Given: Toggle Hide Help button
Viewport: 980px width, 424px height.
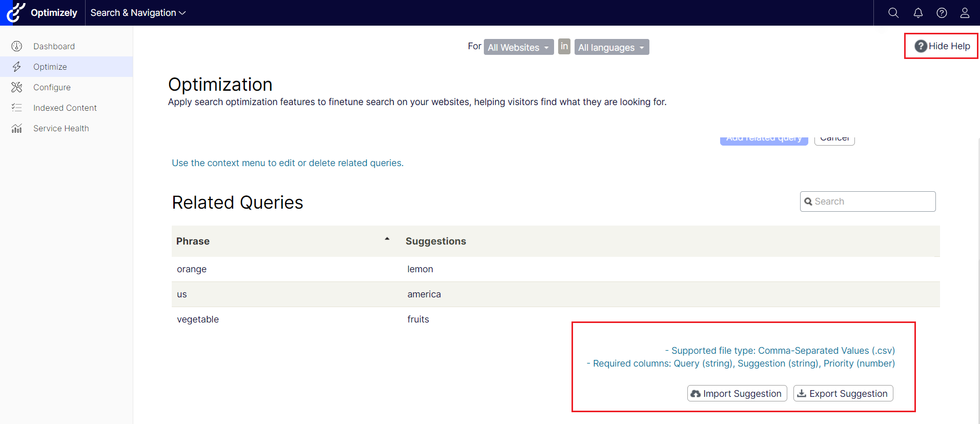Looking at the screenshot, I should 942,46.
